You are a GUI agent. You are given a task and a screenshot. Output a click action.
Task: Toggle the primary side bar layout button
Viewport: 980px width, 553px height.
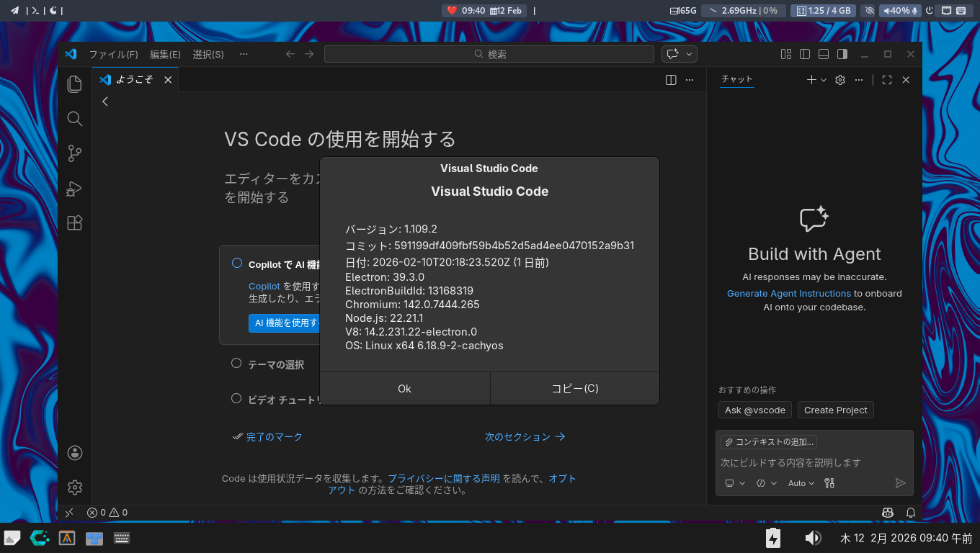click(805, 54)
